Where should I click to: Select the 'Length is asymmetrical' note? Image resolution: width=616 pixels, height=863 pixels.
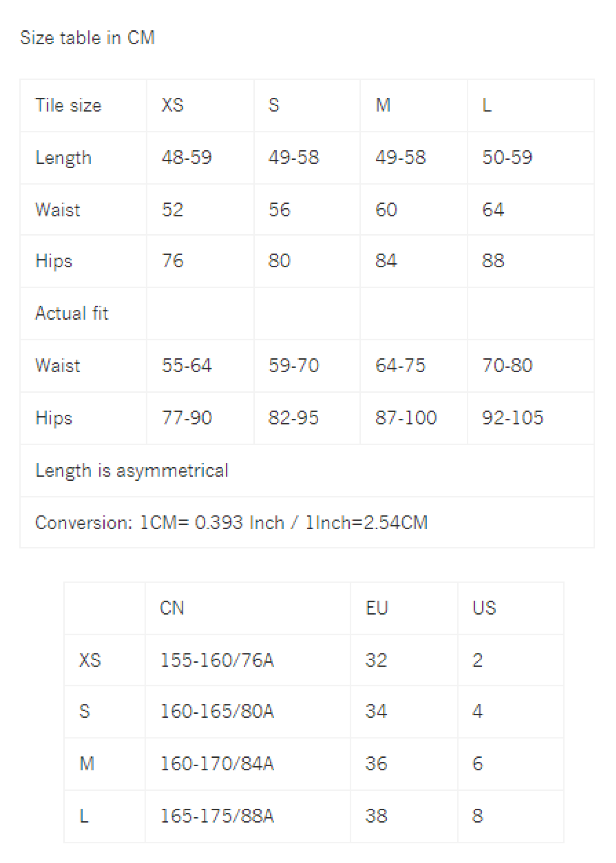click(x=132, y=471)
